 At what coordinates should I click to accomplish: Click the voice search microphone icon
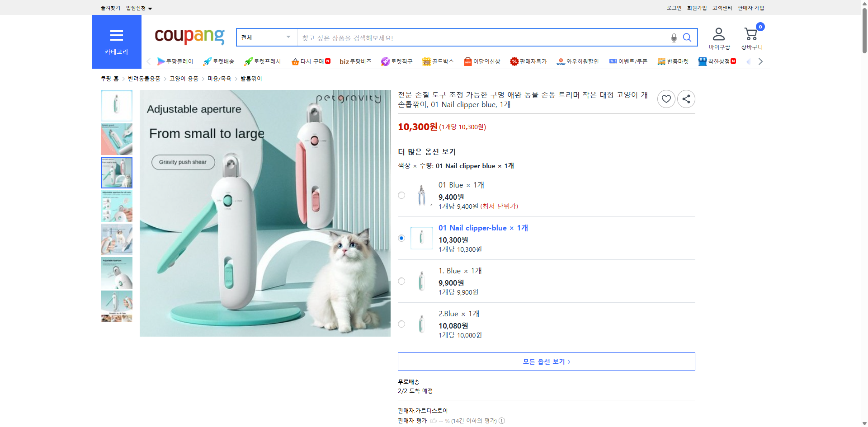pos(674,38)
